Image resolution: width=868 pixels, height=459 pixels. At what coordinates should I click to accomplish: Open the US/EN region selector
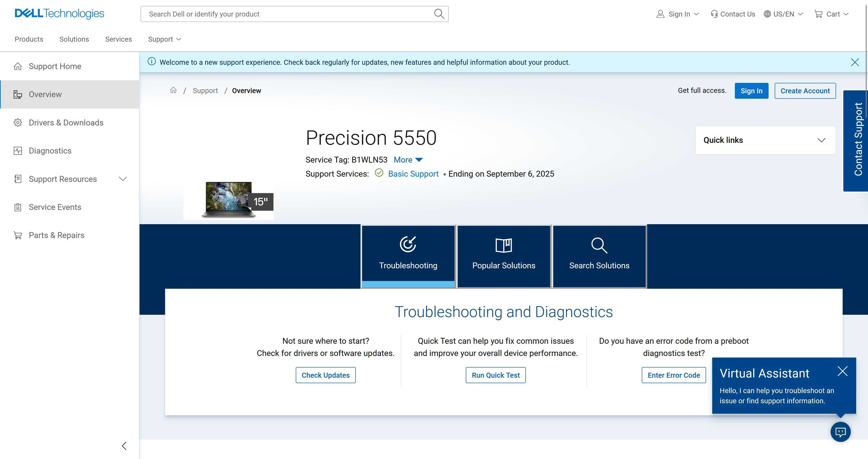(x=783, y=14)
